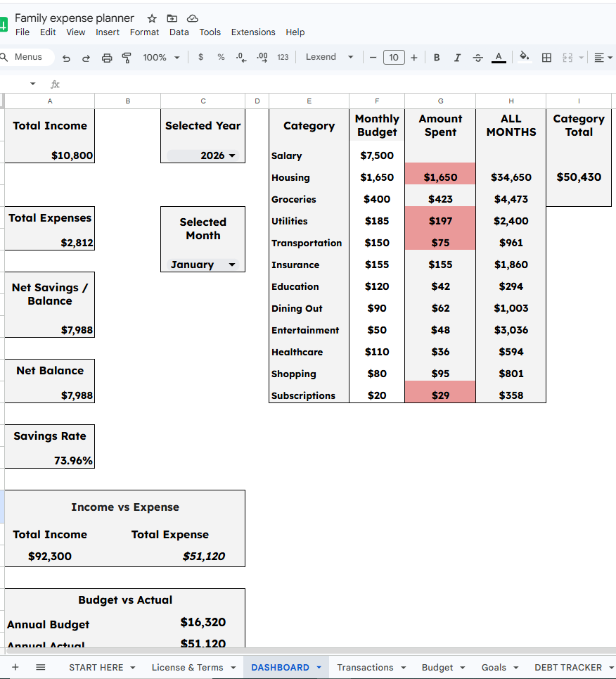This screenshot has height=679, width=616.
Task: Switch to the Budget sheet
Action: pos(437,667)
